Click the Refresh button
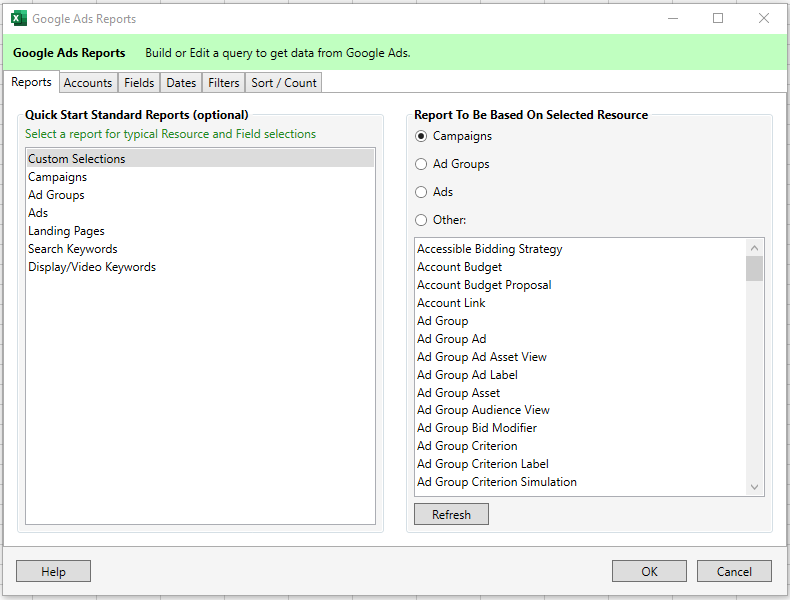 [451, 514]
